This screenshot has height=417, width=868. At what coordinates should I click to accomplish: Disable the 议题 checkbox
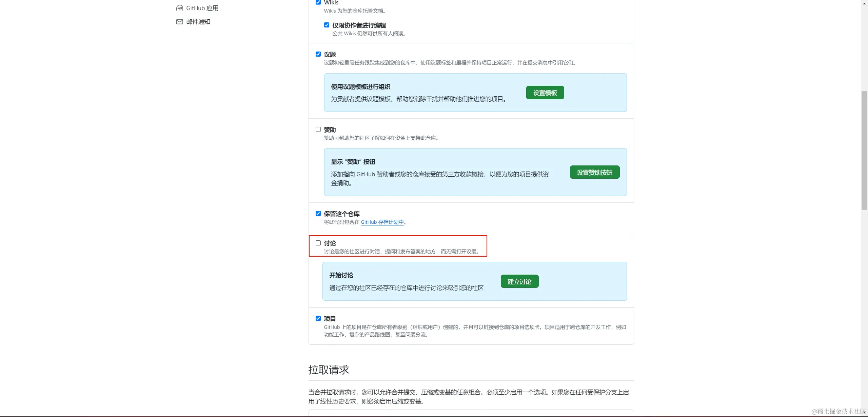318,54
